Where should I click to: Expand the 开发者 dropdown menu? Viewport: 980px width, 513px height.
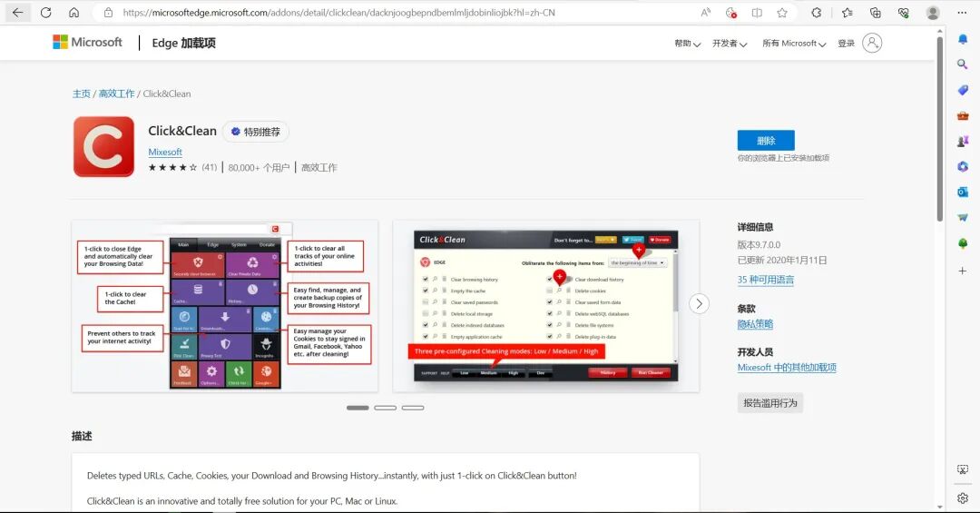coord(730,44)
